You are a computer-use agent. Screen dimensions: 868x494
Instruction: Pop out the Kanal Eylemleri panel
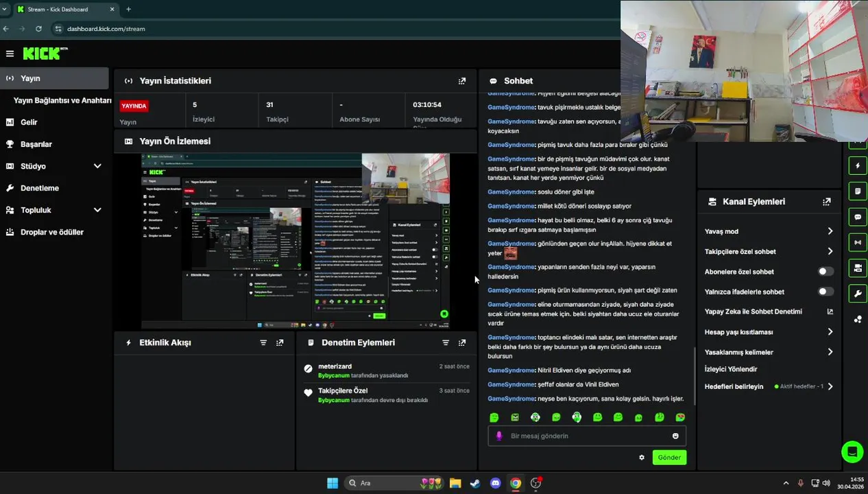click(827, 202)
